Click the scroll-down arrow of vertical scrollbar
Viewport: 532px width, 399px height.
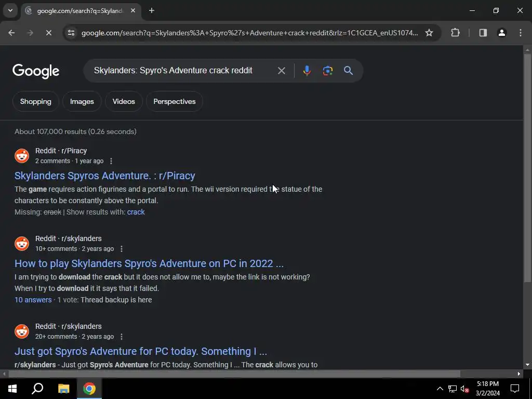tap(527, 365)
